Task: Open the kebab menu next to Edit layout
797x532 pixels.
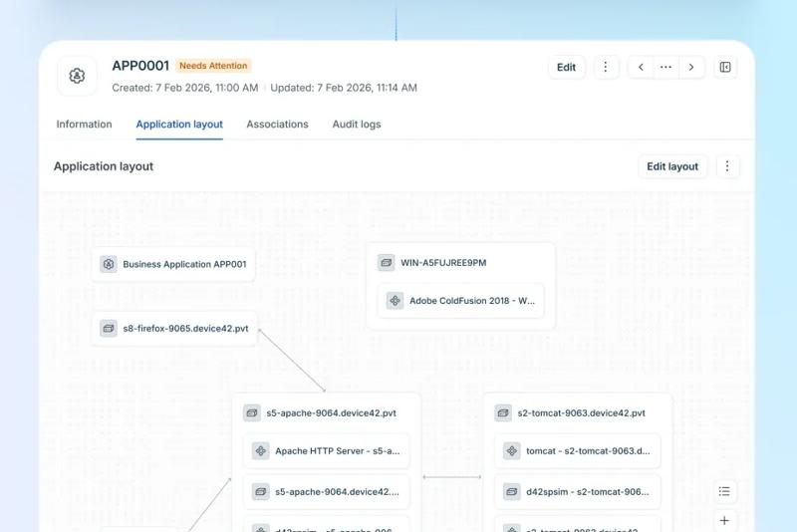Action: point(727,166)
